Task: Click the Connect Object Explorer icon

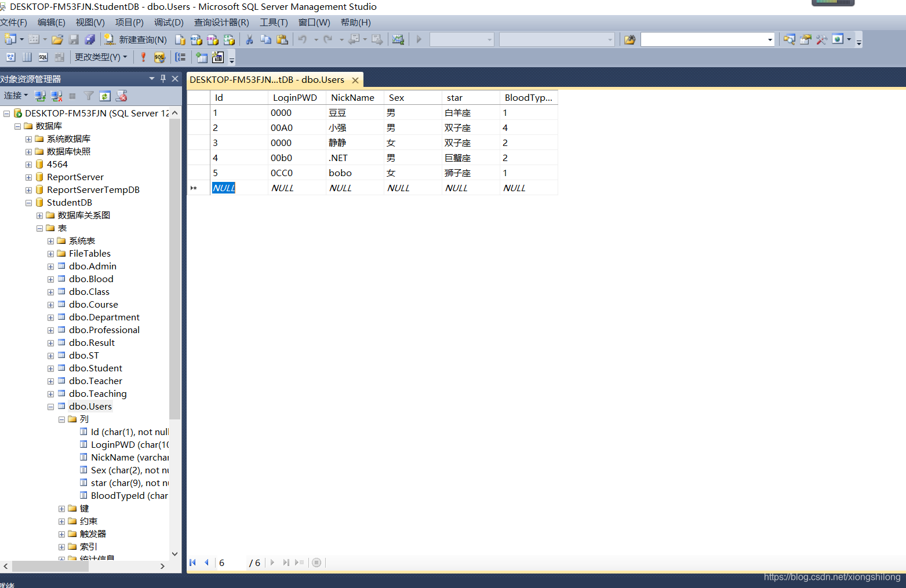Action: pyautogui.click(x=40, y=96)
